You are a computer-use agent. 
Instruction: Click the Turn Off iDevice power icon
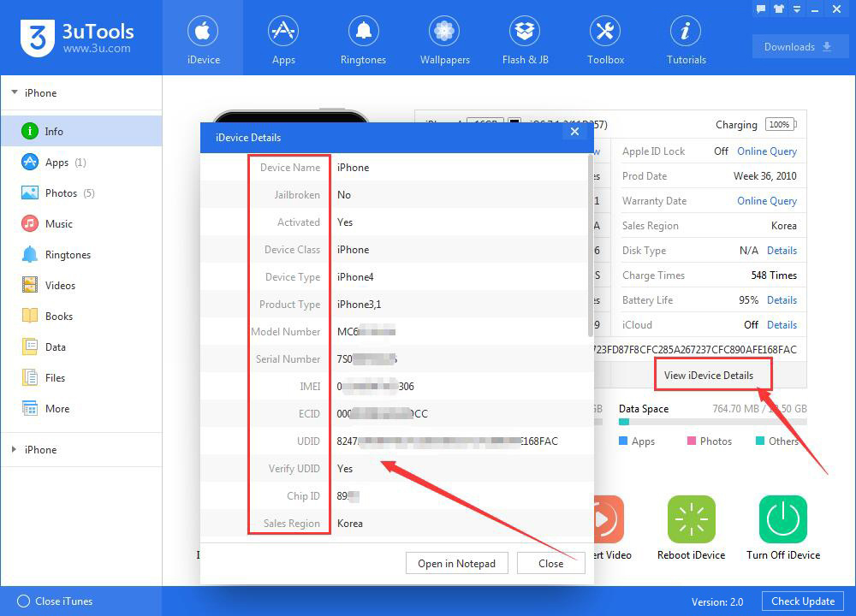coord(783,519)
